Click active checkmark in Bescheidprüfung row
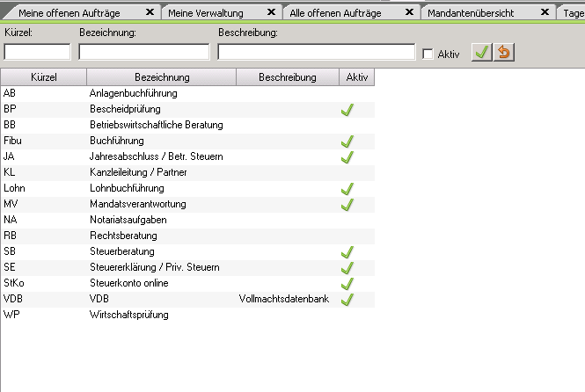 point(347,109)
